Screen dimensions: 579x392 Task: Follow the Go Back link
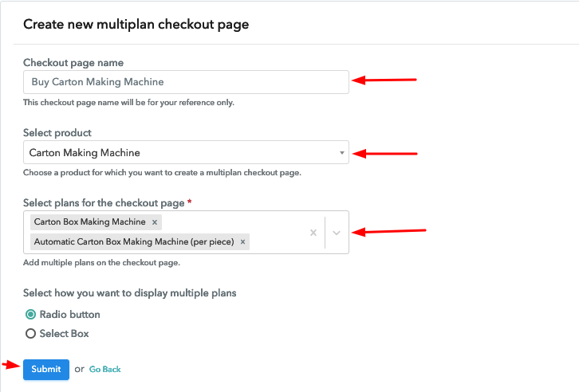[x=105, y=370]
